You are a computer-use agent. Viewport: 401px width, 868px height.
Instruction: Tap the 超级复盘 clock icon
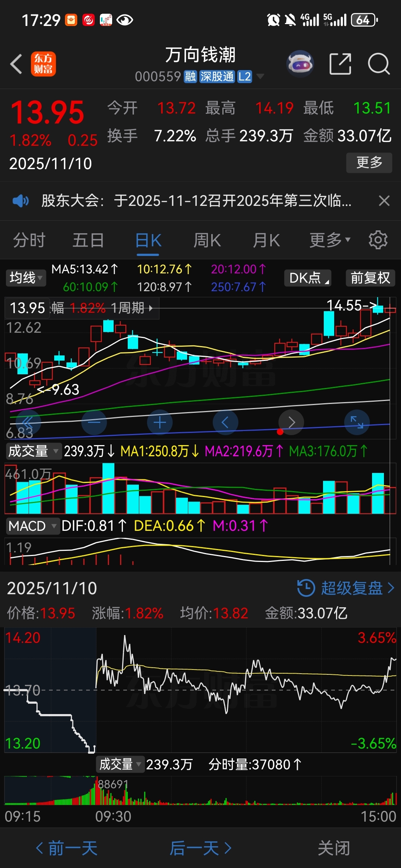(306, 588)
